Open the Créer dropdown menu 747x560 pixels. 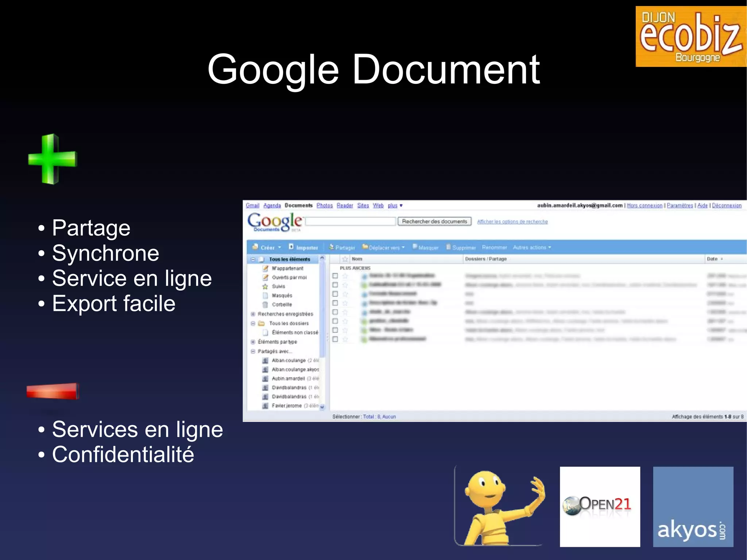(268, 247)
